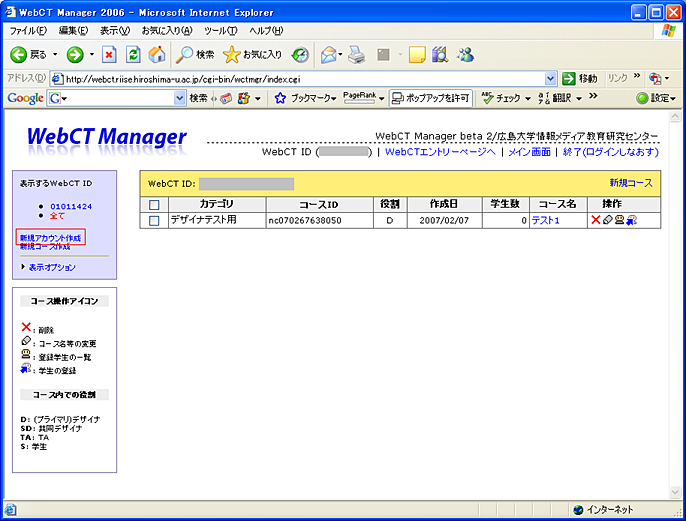Click 終了(ログインしなおす) link

point(611,152)
